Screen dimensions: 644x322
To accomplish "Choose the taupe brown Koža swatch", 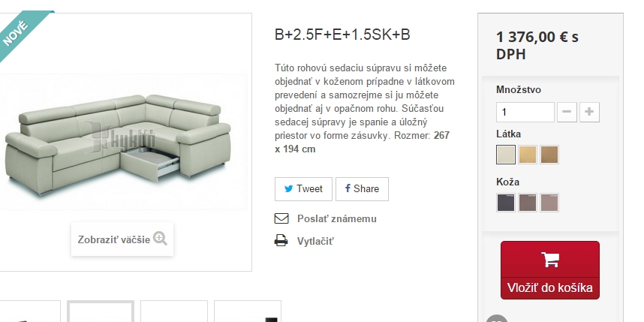I will point(528,203).
